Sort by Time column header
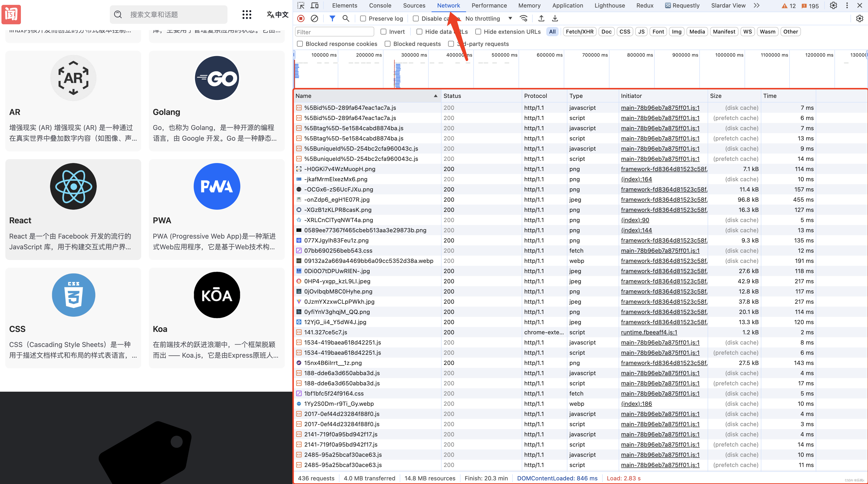Screen dimensions: 868x484 coord(788,96)
